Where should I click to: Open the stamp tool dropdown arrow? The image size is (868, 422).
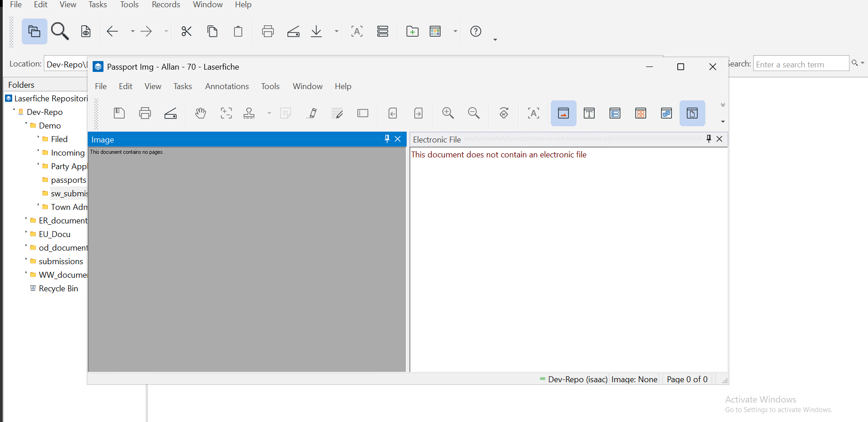tap(269, 113)
